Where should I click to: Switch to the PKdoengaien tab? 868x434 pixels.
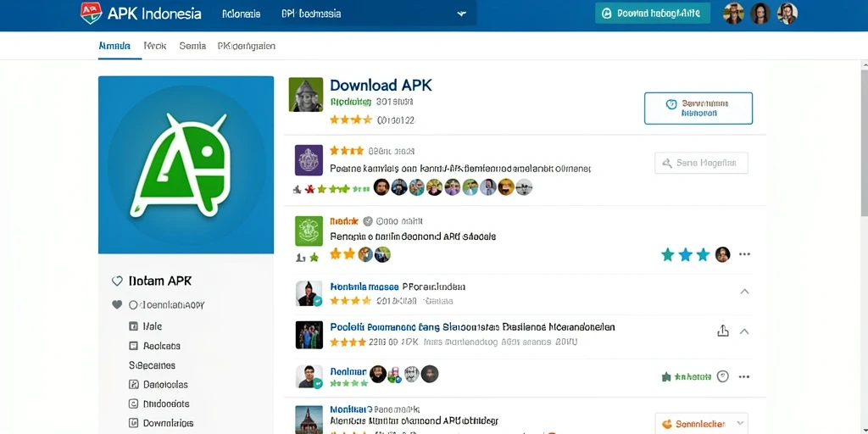pyautogui.click(x=247, y=46)
